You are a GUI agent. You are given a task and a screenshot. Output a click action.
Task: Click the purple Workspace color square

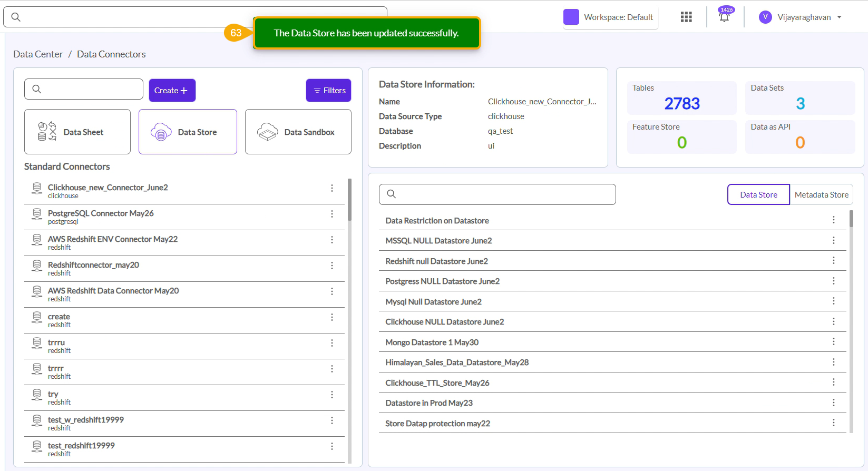(571, 17)
